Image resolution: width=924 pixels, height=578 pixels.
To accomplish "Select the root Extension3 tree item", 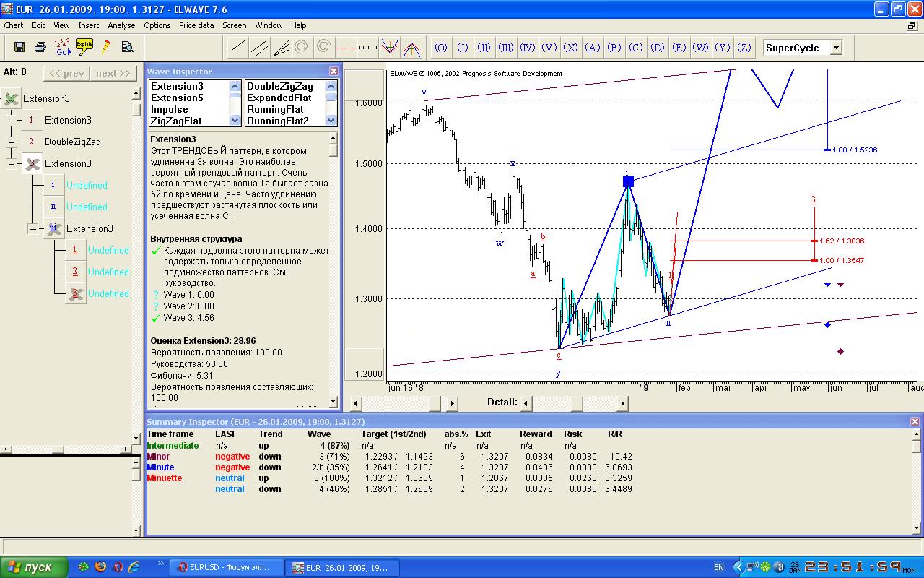I will point(46,99).
